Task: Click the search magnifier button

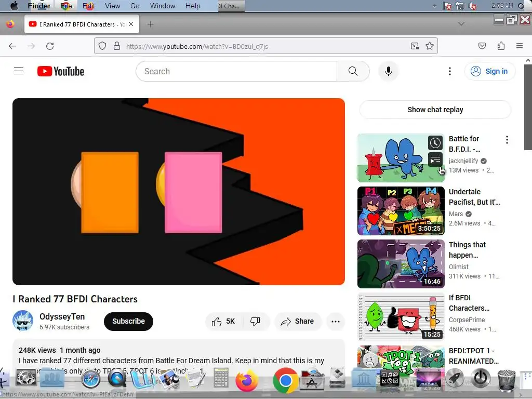Action: click(x=353, y=71)
